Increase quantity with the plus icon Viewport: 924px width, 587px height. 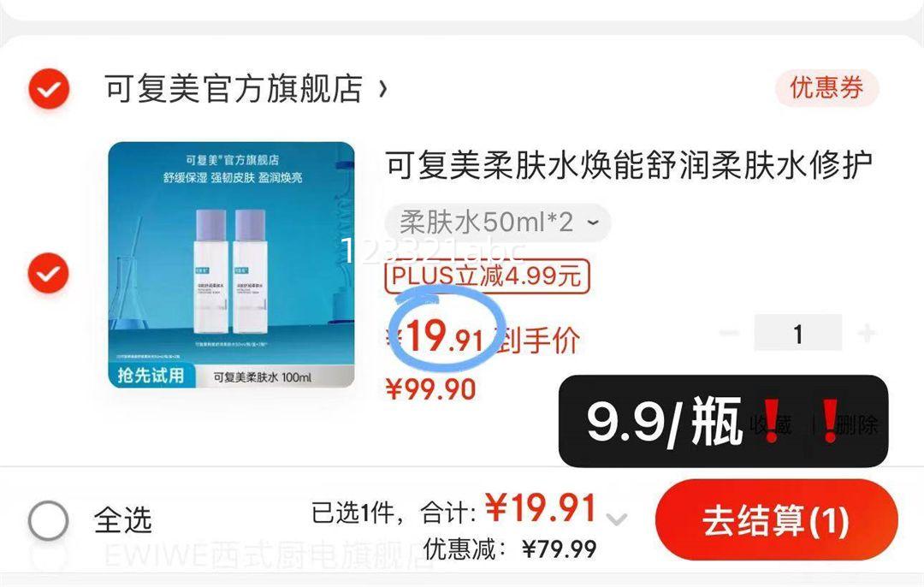(x=866, y=333)
